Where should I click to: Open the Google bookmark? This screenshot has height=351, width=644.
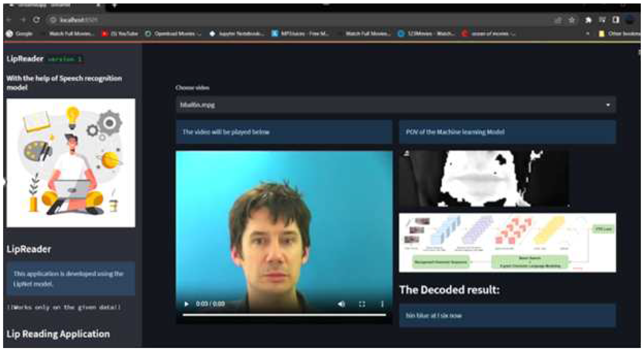point(20,33)
